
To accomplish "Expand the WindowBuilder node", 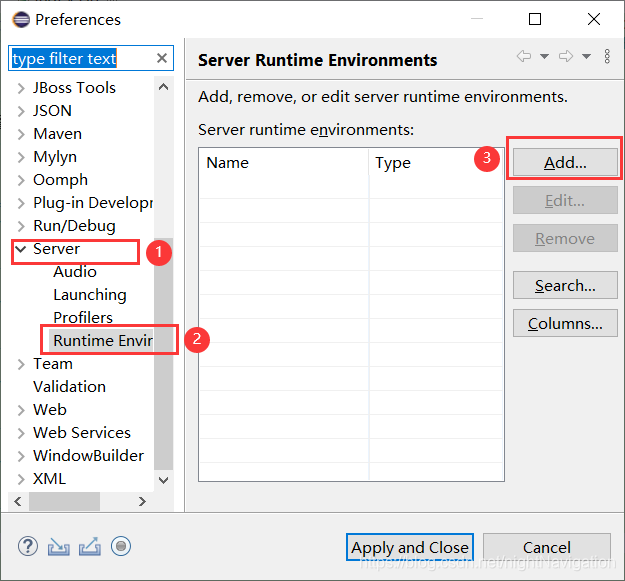I will [x=21, y=456].
